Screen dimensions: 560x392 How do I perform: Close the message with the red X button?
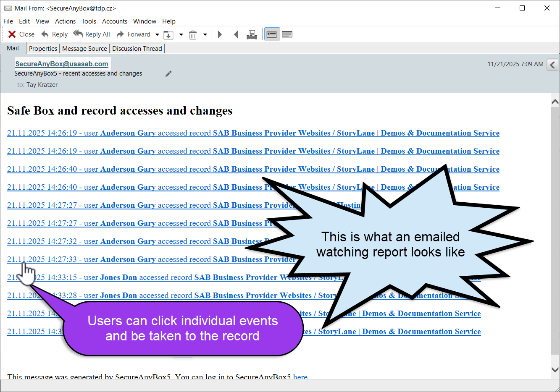[x=21, y=34]
